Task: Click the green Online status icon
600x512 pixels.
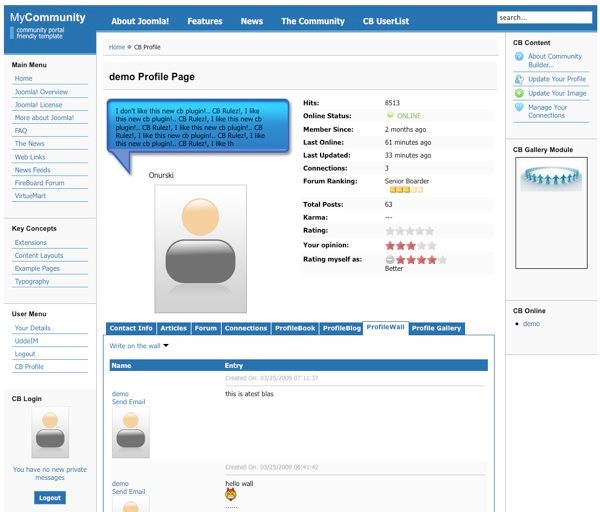Action: pos(390,116)
